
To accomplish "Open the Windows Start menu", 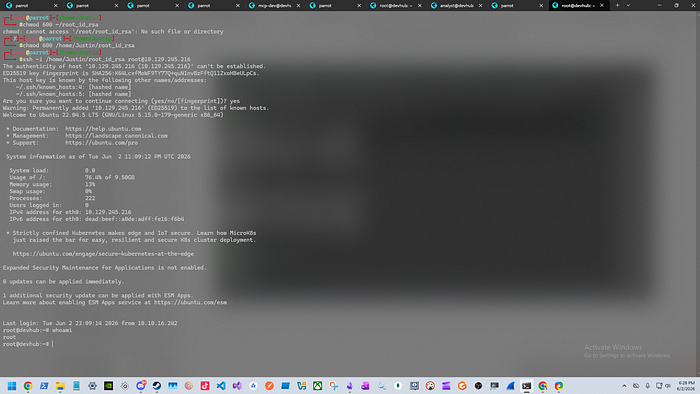I will point(12,386).
